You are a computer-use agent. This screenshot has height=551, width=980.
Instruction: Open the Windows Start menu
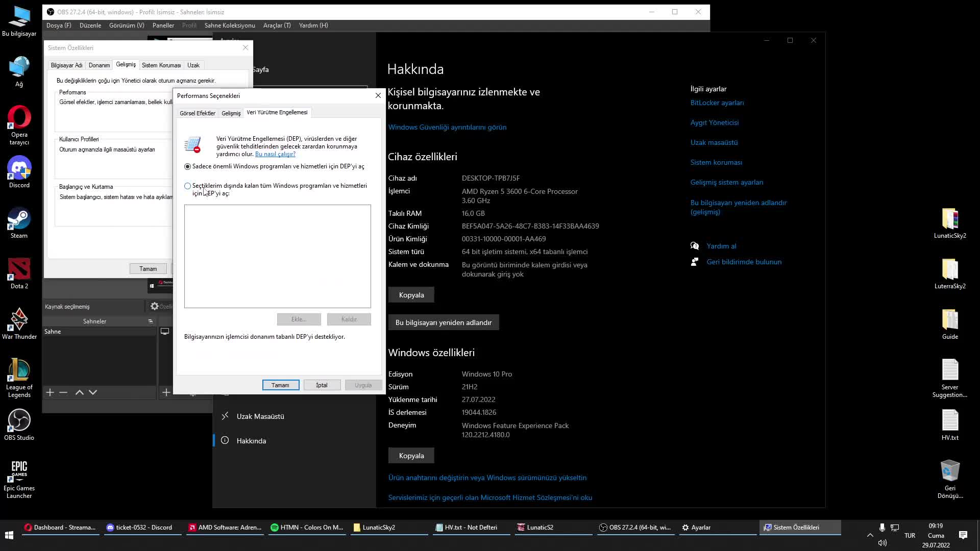pyautogui.click(x=9, y=535)
